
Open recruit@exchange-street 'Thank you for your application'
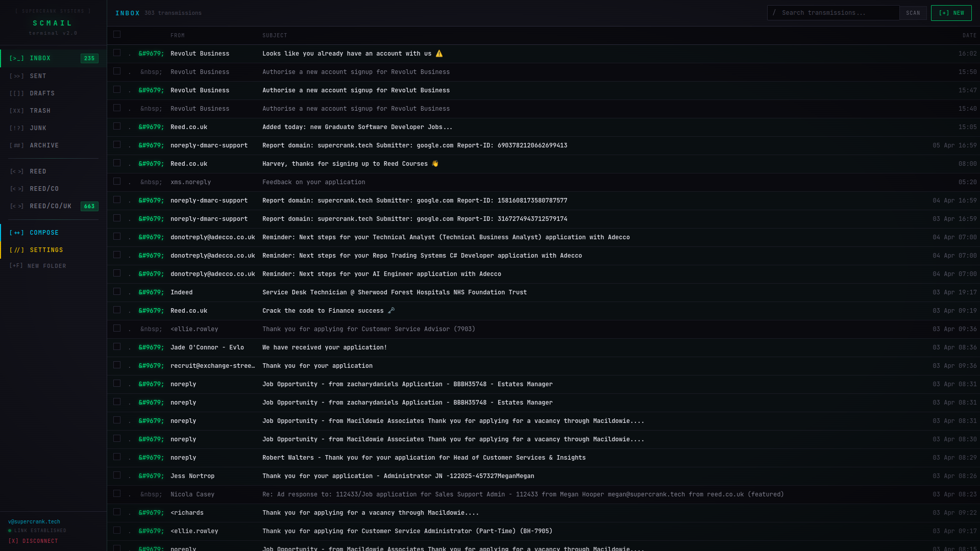point(543,366)
